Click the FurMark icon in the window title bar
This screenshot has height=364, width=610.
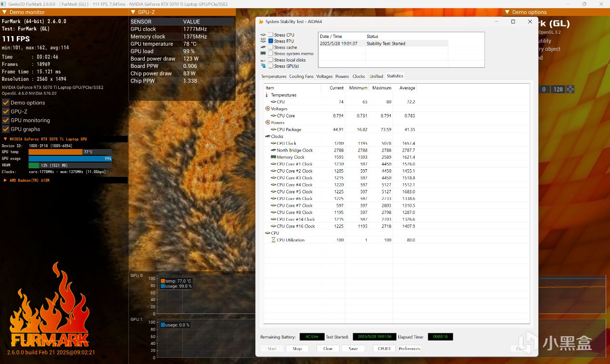coord(3,4)
